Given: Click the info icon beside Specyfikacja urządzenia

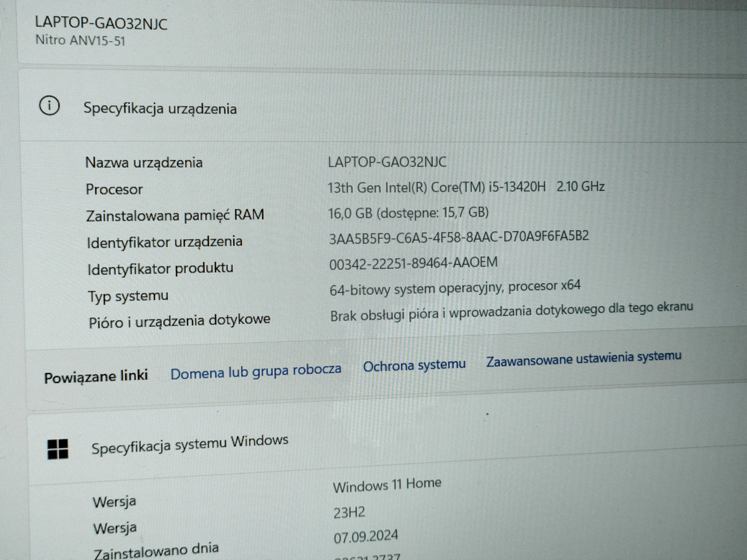Looking at the screenshot, I should tap(49, 106).
